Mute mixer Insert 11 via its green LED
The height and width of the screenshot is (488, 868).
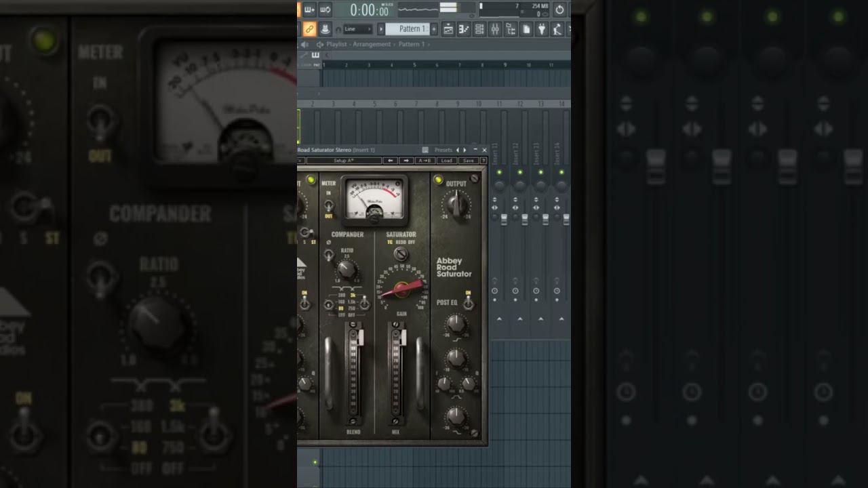pyautogui.click(x=499, y=173)
